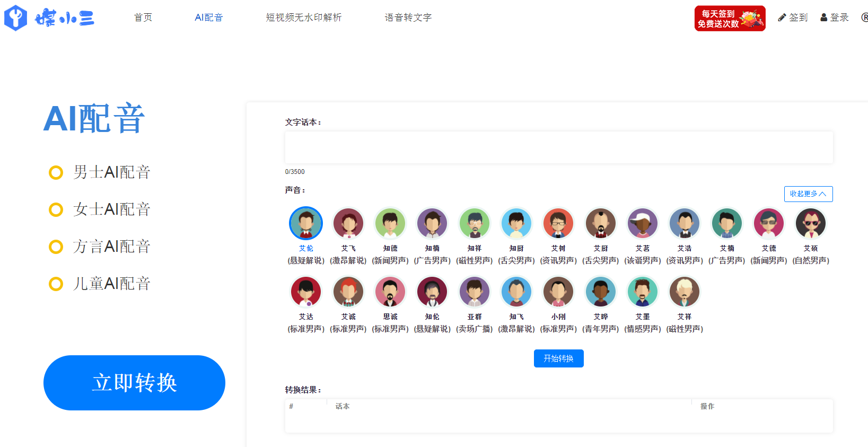Click the 签到 link with pencil icon
This screenshot has height=447, width=868.
pos(793,17)
